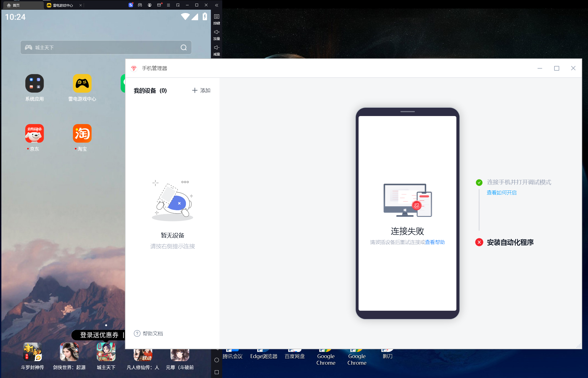The height and width of the screenshot is (378, 588).
Task: Close the 雷电游戏中心 tab
Action: click(81, 5)
